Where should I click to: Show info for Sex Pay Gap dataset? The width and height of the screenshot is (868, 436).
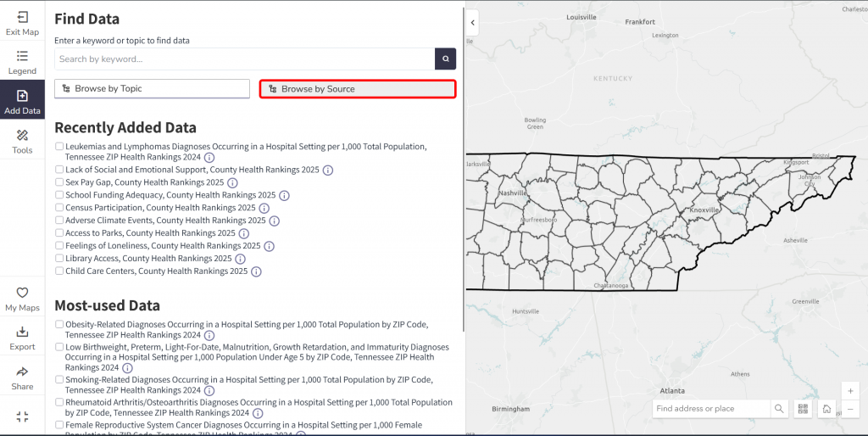click(x=232, y=183)
